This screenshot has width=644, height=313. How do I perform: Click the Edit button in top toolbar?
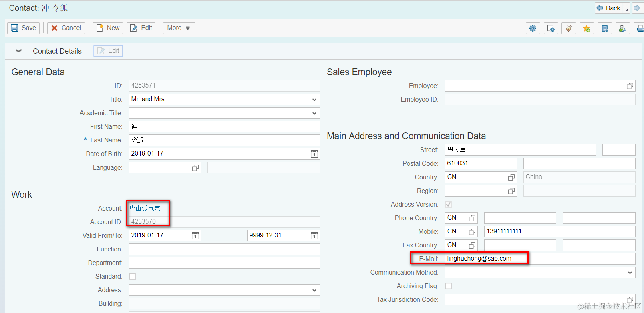(141, 28)
